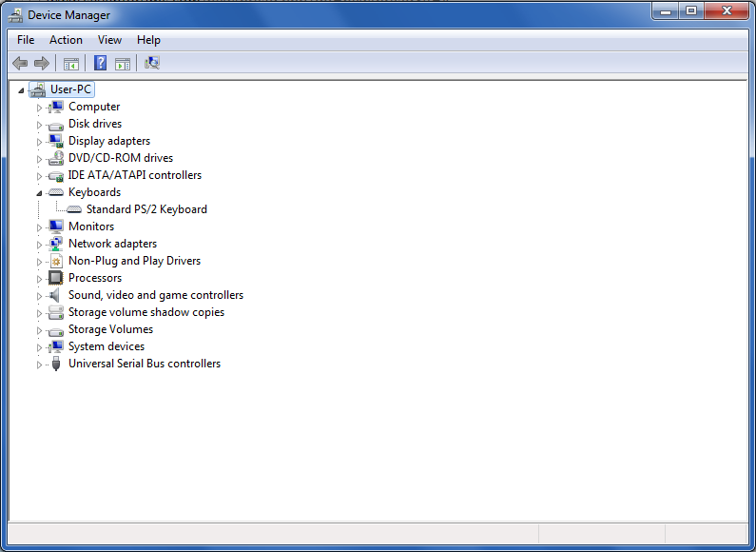This screenshot has width=756, height=552.
Task: Click the Show/Hide Console Tree icon
Action: [71, 63]
